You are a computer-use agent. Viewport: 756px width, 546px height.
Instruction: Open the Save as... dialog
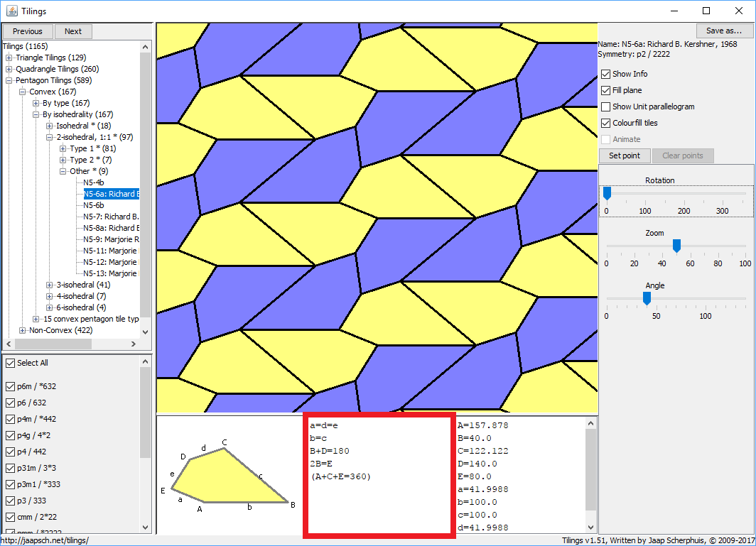coord(724,31)
